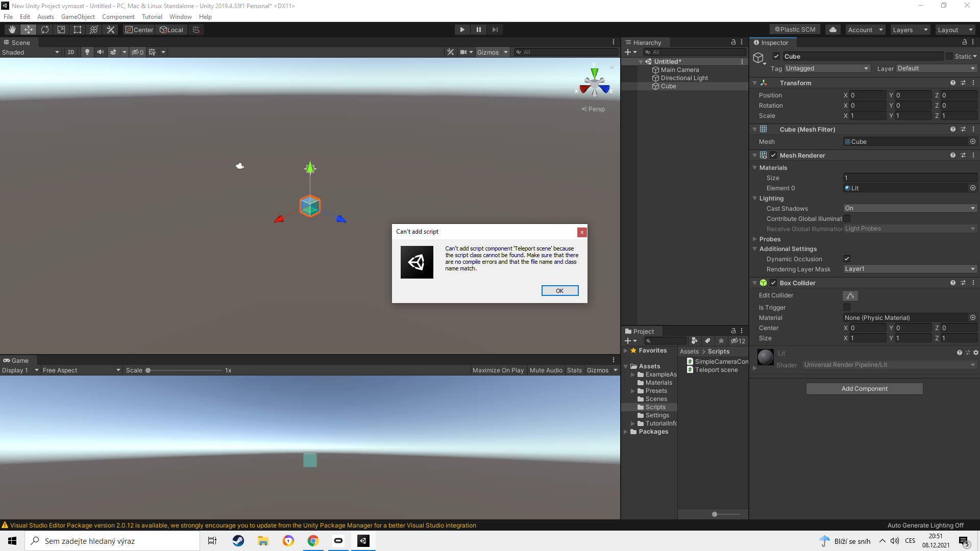The image size is (980, 551).
Task: Enable the Is Trigger checkbox
Action: 847,308
